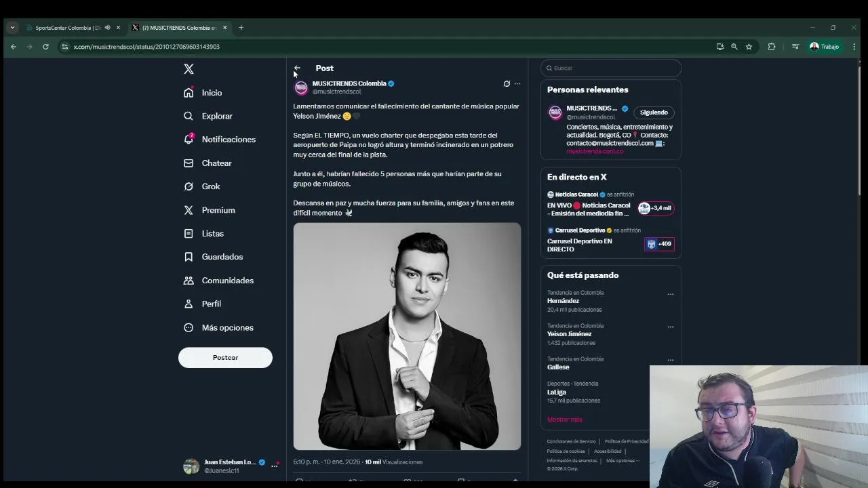Open the X logo home link
The image size is (868, 488).
189,69
